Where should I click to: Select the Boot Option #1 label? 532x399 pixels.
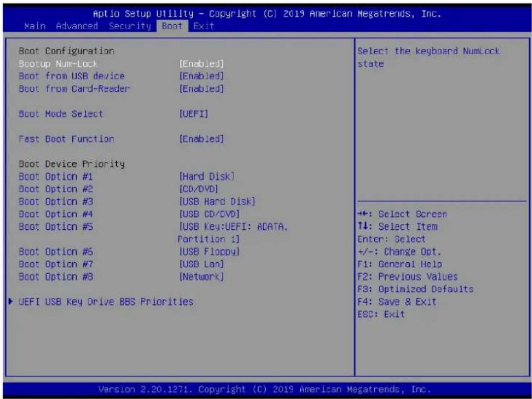[x=56, y=176]
